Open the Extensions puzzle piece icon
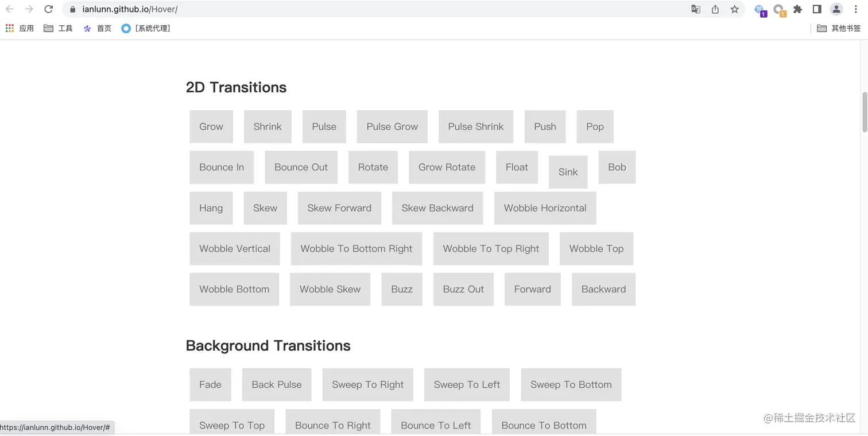 797,9
